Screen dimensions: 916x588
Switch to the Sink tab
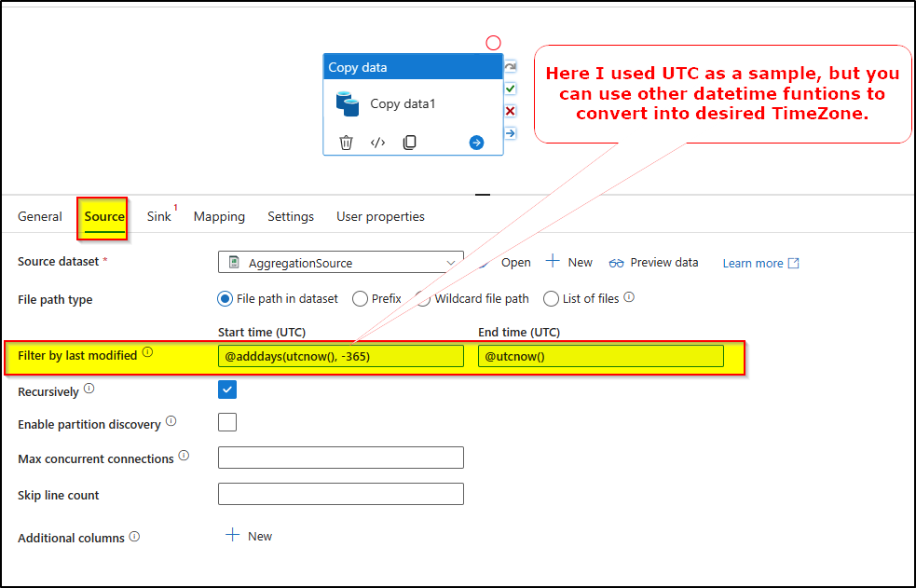click(157, 216)
